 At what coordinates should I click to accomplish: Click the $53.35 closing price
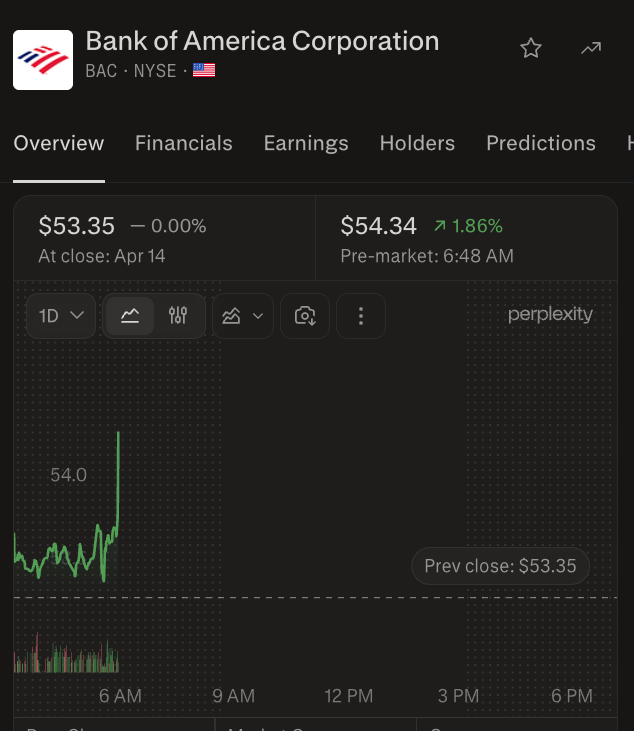76,226
